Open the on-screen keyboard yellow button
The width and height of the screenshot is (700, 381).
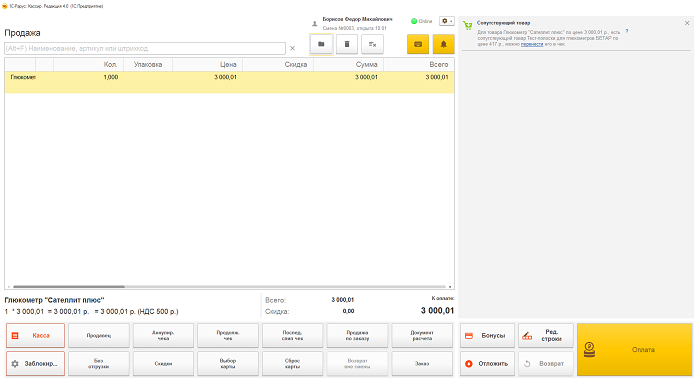[x=418, y=44]
